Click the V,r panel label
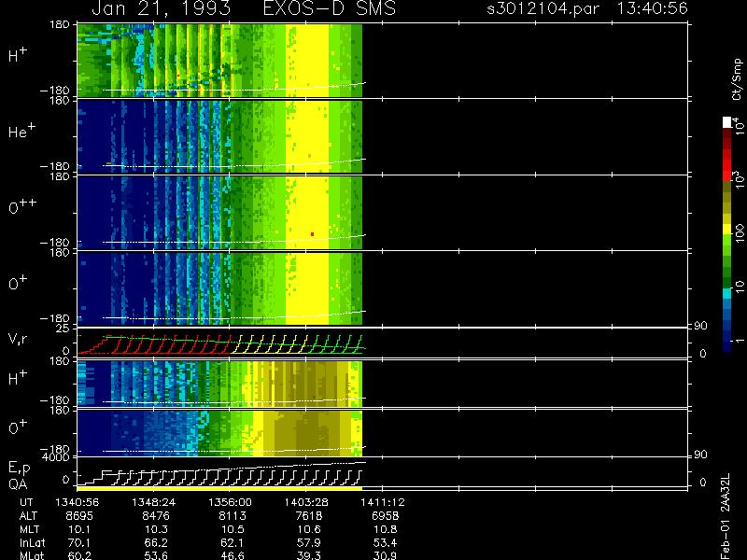 (x=18, y=340)
